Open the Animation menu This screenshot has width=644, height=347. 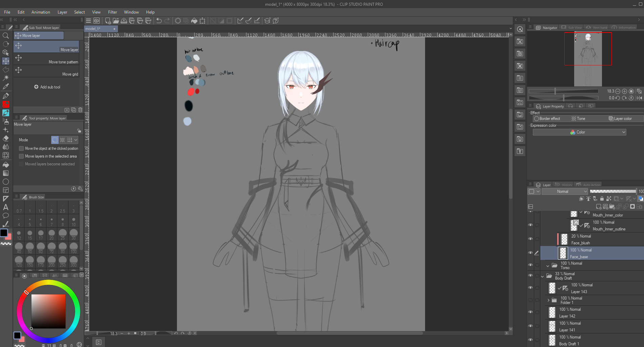(41, 12)
